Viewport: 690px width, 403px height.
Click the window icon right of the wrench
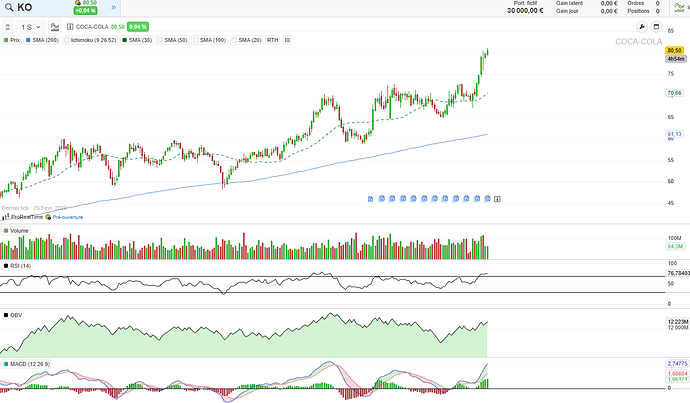coord(656,26)
